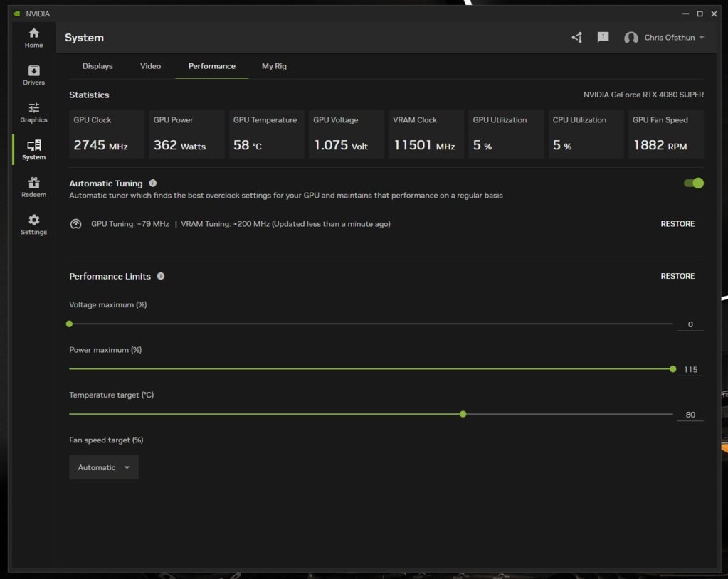Image resolution: width=728 pixels, height=579 pixels.
Task: Select the Performance tab
Action: point(212,66)
